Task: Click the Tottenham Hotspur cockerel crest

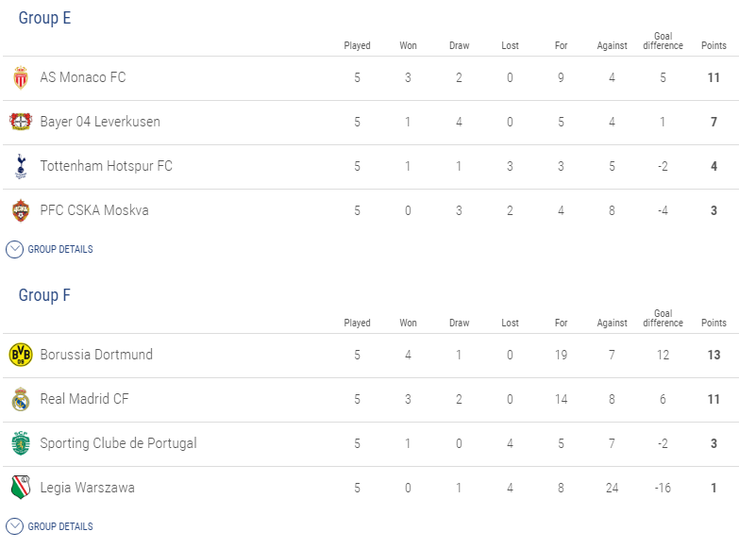Action: tap(21, 166)
